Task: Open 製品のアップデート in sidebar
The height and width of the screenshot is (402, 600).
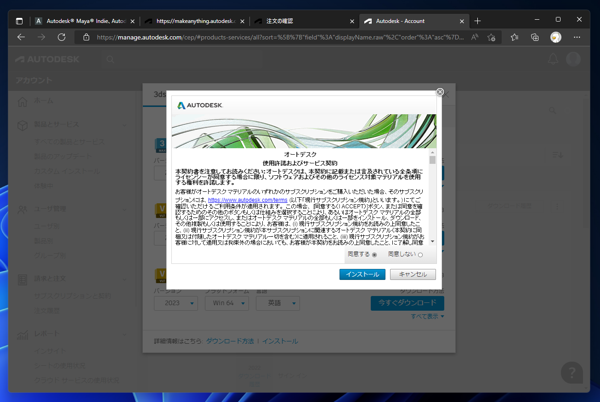Action: pyautogui.click(x=63, y=156)
